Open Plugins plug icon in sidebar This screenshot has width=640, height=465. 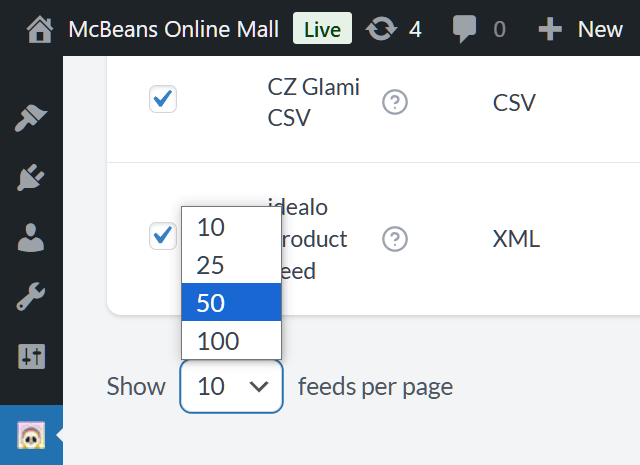point(31,177)
